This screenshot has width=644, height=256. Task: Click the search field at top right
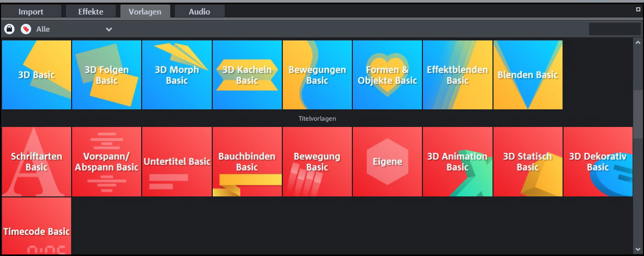(615, 29)
